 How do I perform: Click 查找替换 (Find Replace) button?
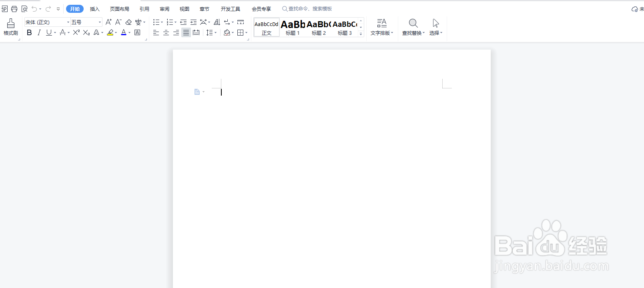click(x=413, y=27)
